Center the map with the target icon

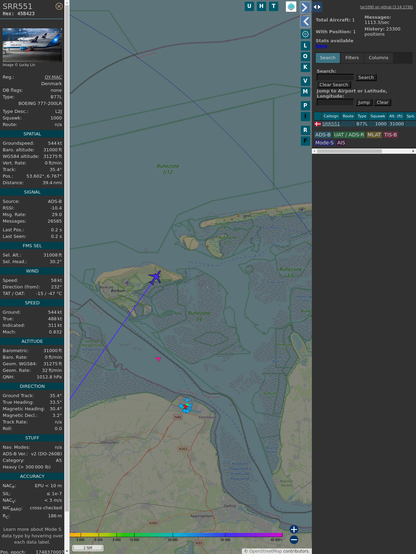305,34
